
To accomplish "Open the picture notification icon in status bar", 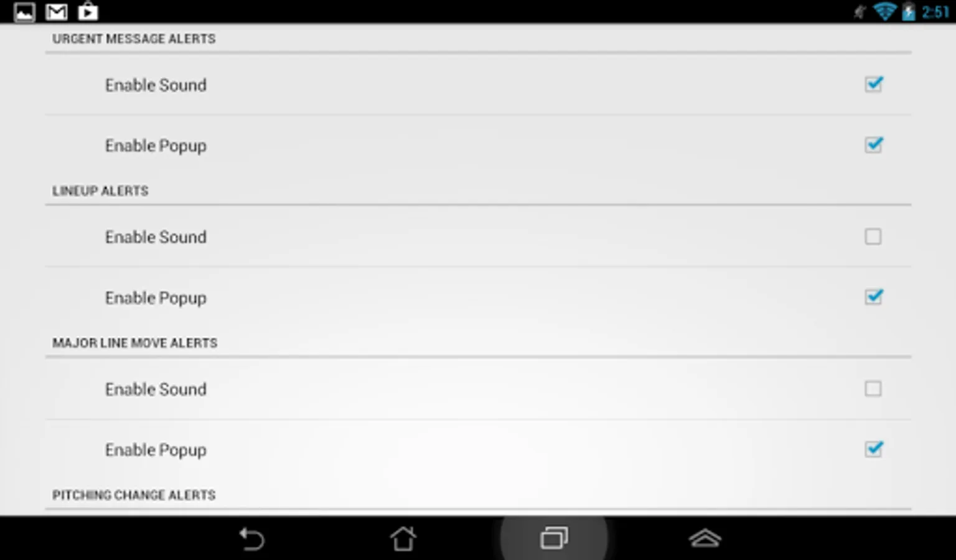I will tap(24, 12).
